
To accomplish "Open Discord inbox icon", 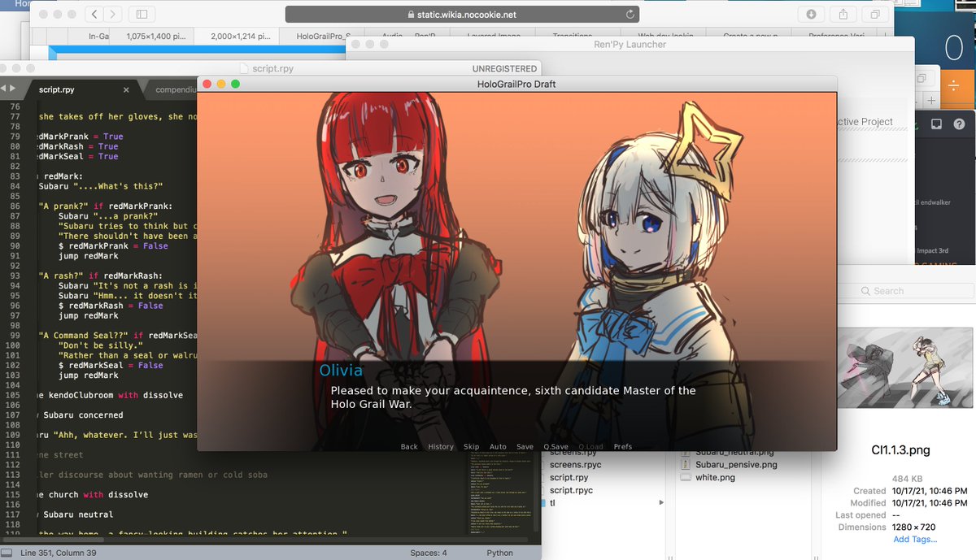I will [936, 124].
